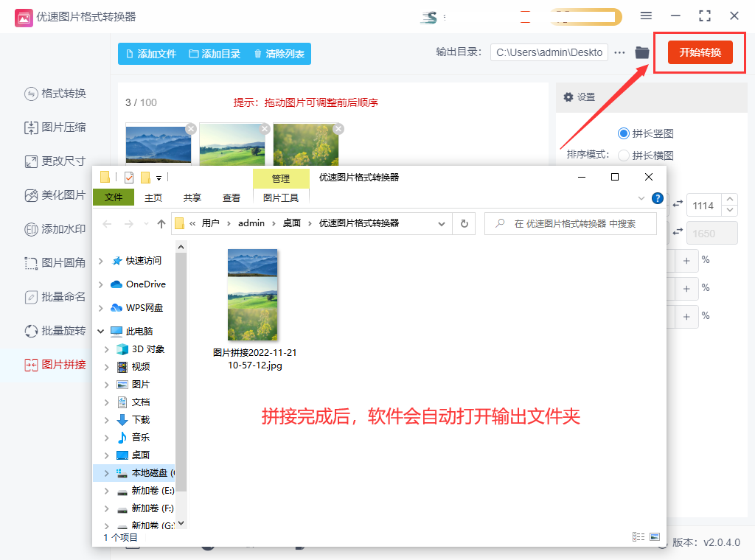The width and height of the screenshot is (755, 560).
Task: Remove the green meadow image thumbnail
Action: 265,129
